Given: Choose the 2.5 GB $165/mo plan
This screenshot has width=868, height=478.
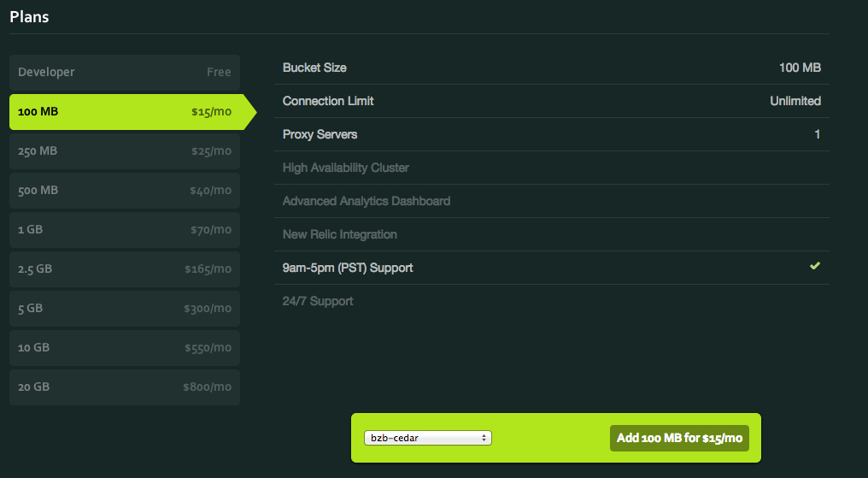Looking at the screenshot, I should pos(125,269).
